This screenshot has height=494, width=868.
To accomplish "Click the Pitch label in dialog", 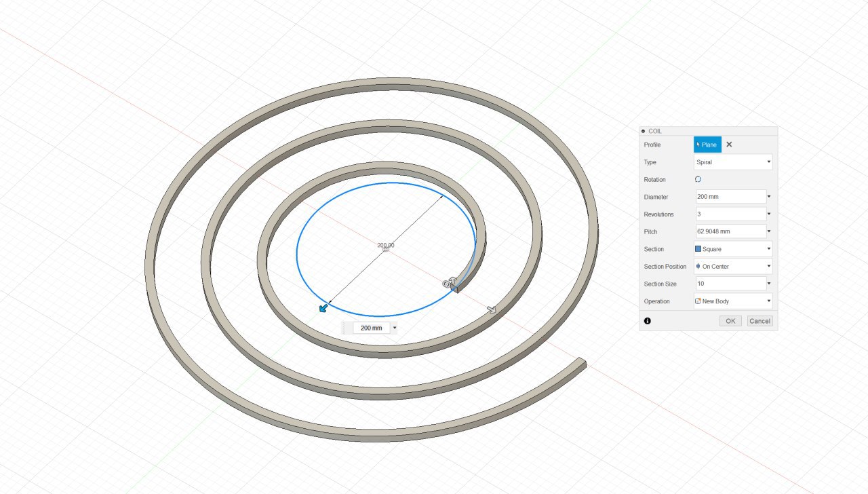I will click(x=650, y=231).
